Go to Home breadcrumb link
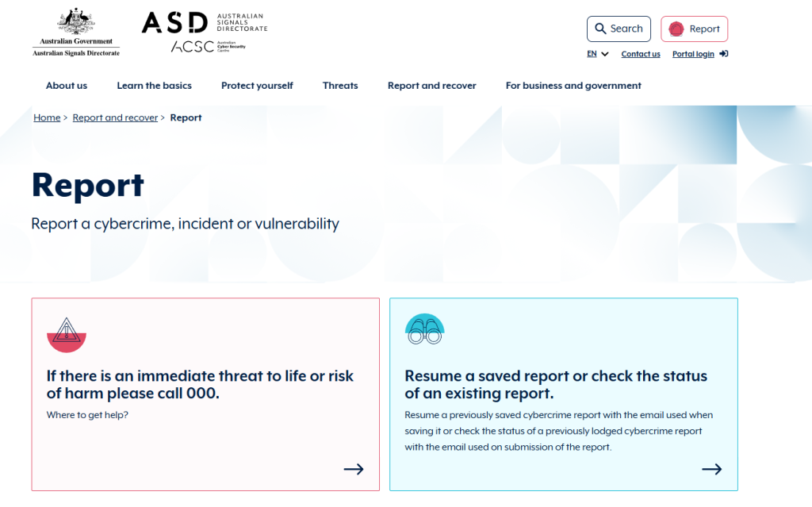The image size is (812, 507). 47,117
